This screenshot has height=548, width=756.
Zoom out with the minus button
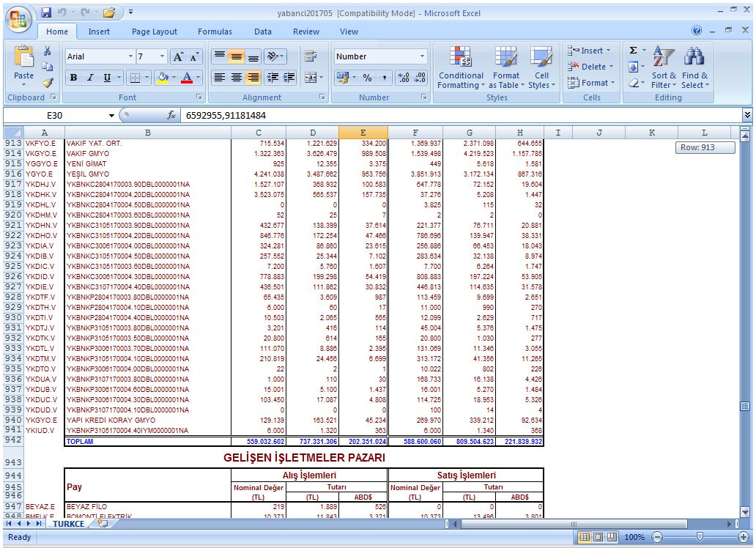[x=657, y=537]
